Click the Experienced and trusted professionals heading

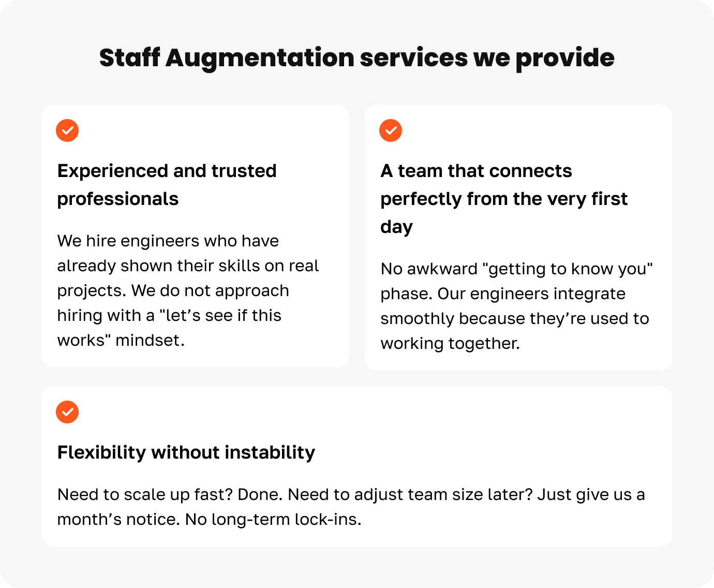pyautogui.click(x=167, y=185)
